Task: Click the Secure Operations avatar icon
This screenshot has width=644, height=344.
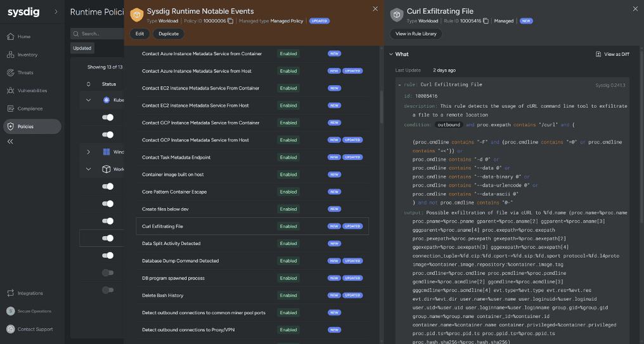Action: [x=11, y=311]
